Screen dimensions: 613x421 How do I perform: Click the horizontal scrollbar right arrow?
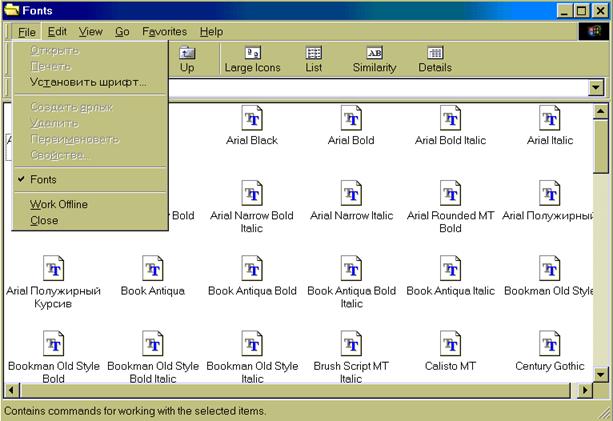[585, 390]
